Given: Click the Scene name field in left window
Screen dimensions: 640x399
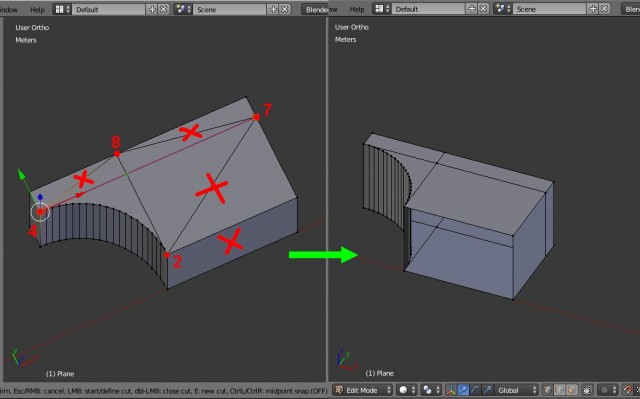Looking at the screenshot, I should (230, 9).
